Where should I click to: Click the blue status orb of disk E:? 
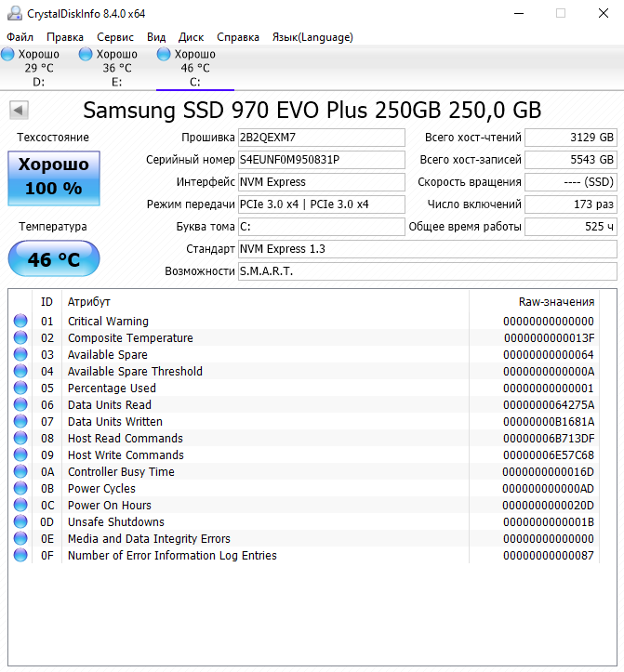86,54
